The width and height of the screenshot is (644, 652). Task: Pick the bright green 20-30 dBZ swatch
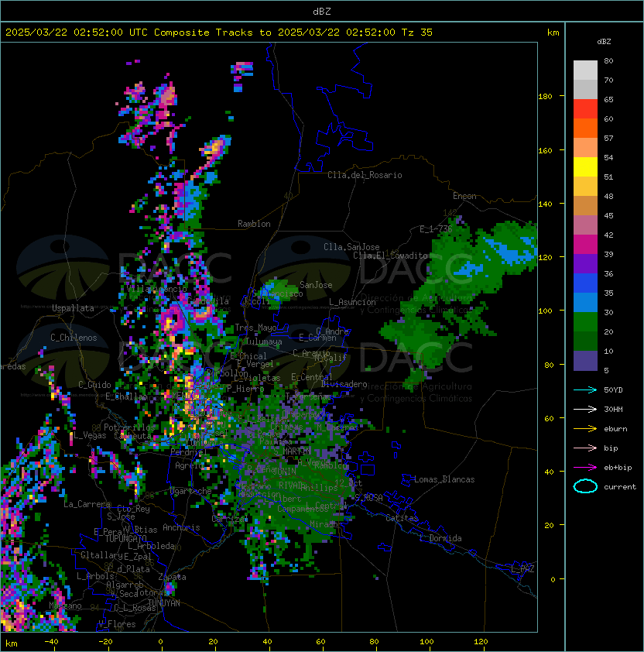click(x=585, y=322)
